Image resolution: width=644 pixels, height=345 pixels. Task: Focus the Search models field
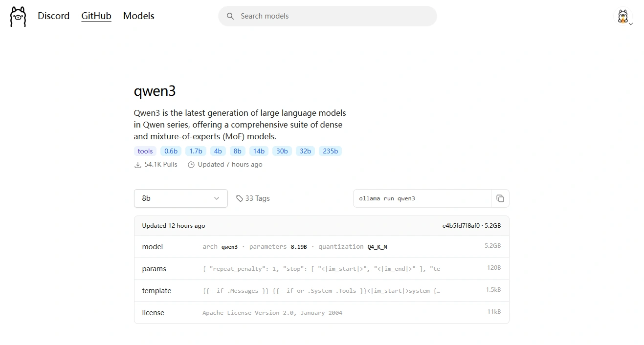[x=328, y=16]
